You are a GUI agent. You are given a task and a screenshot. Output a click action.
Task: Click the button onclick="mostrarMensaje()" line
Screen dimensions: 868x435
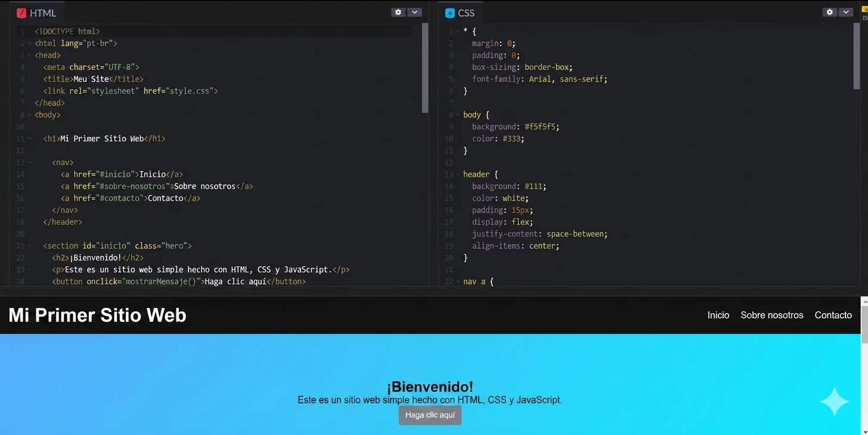(x=179, y=282)
